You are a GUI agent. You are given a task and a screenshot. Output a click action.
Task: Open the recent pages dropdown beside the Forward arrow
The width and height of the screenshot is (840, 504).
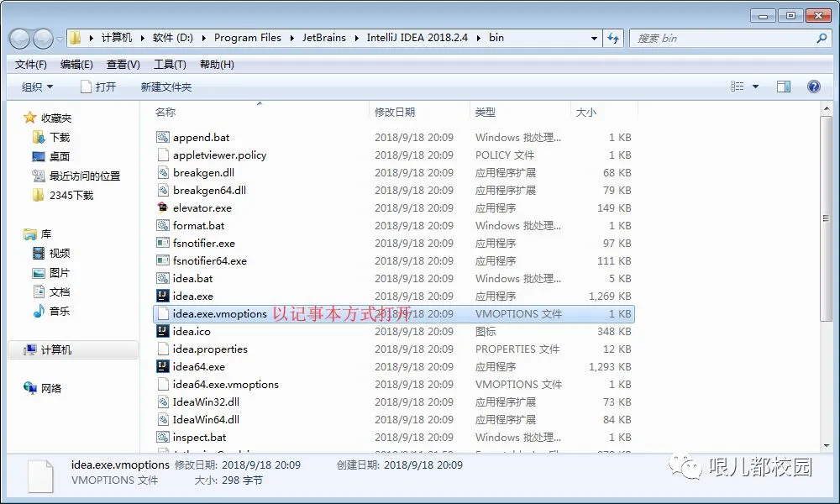tap(60, 39)
